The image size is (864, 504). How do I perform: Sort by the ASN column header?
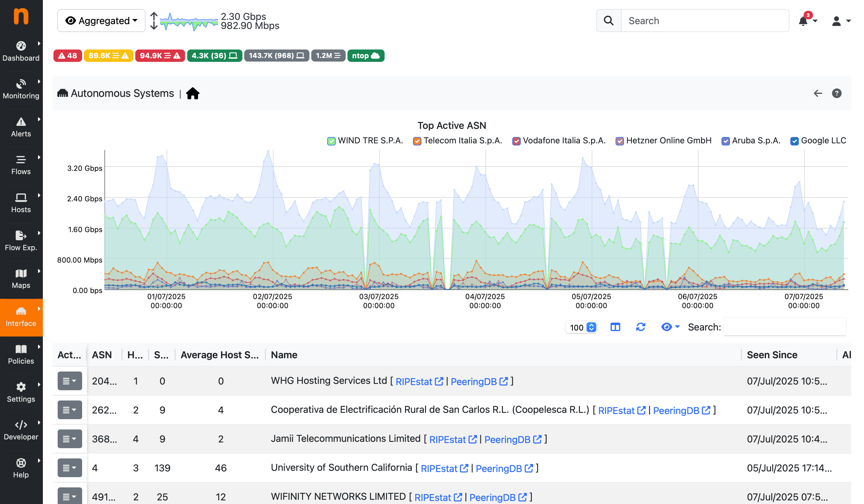(102, 355)
